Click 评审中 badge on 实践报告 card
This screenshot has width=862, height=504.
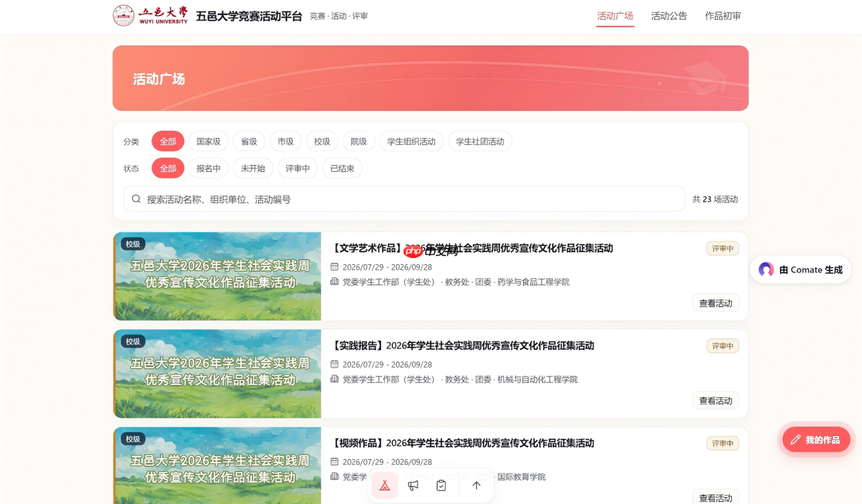tap(722, 346)
